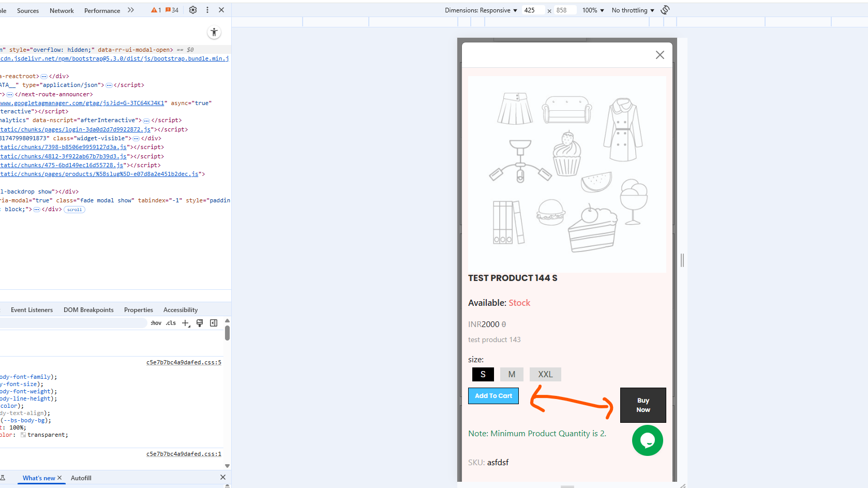Open the login-3da0d2d7d9922872.js chunk link

tap(76, 130)
